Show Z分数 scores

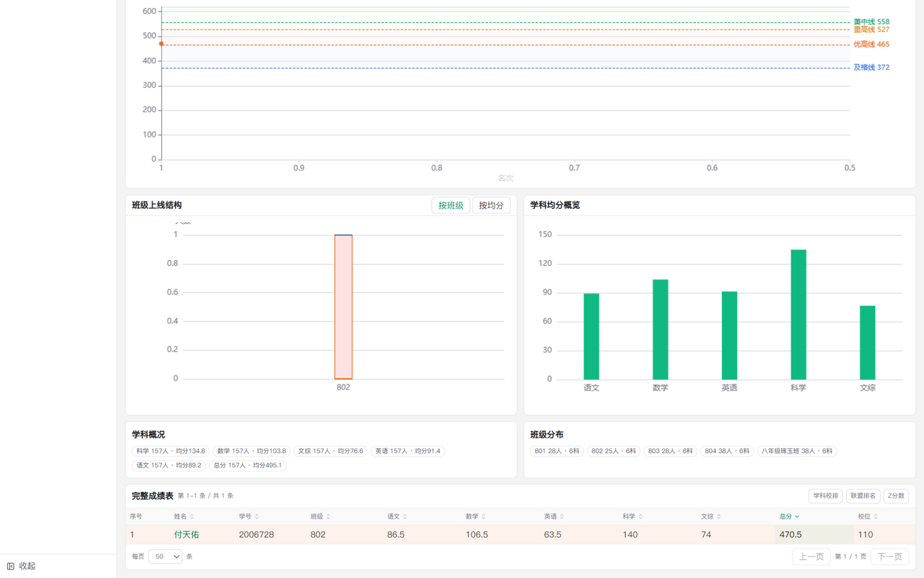pyautogui.click(x=896, y=496)
